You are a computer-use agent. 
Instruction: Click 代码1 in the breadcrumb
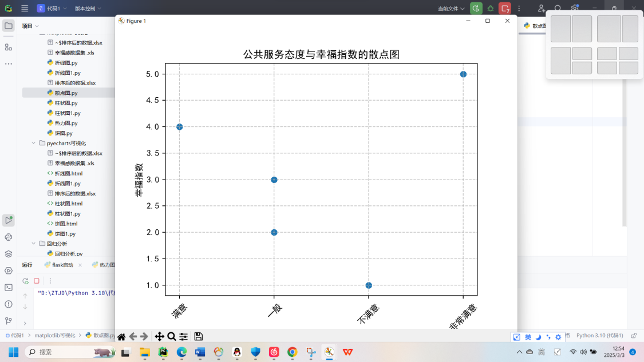(15, 336)
